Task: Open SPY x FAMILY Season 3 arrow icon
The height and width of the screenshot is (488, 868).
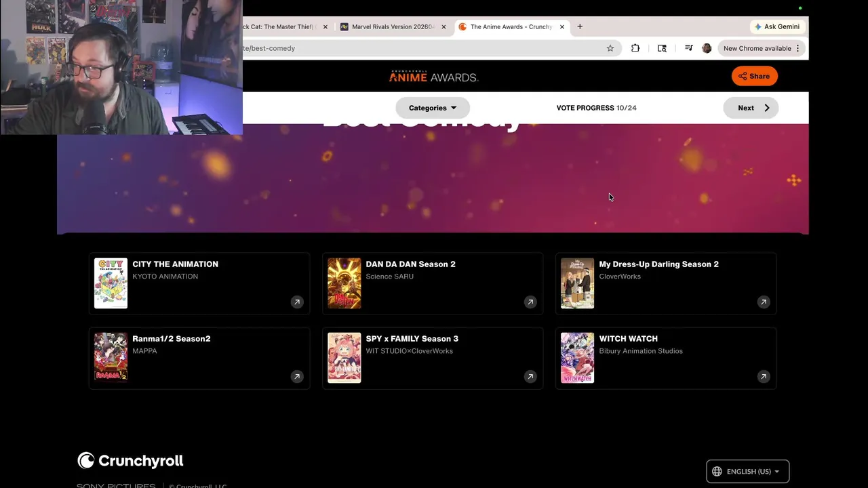Action: (530, 377)
